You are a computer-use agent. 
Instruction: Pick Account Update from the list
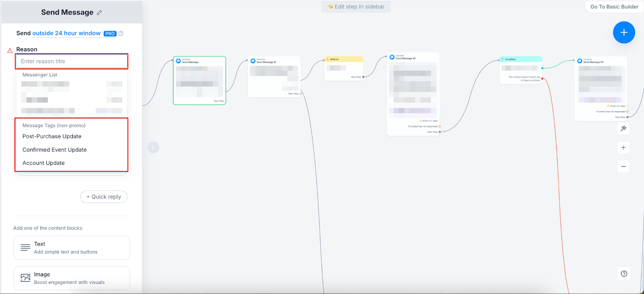point(43,163)
